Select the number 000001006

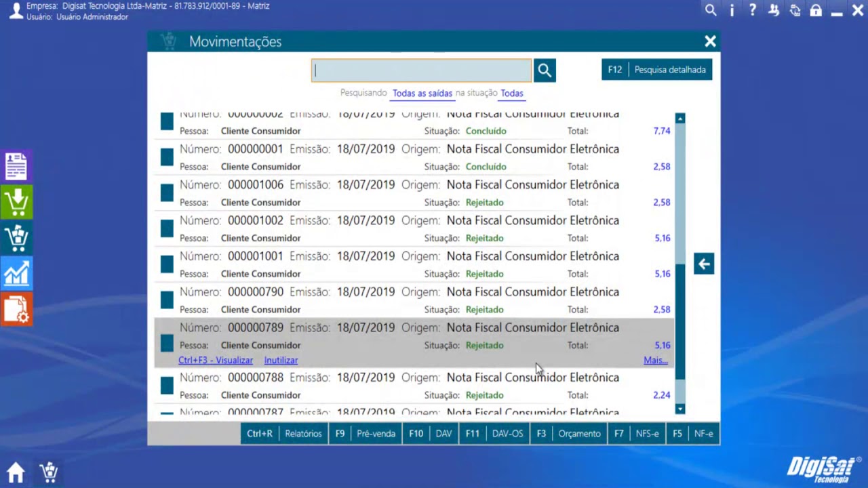point(256,185)
